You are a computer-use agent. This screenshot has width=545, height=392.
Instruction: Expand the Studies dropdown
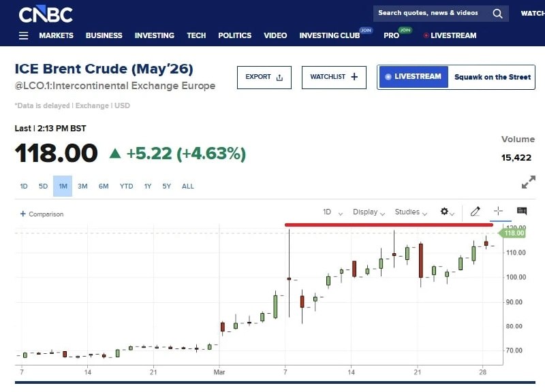pos(409,212)
